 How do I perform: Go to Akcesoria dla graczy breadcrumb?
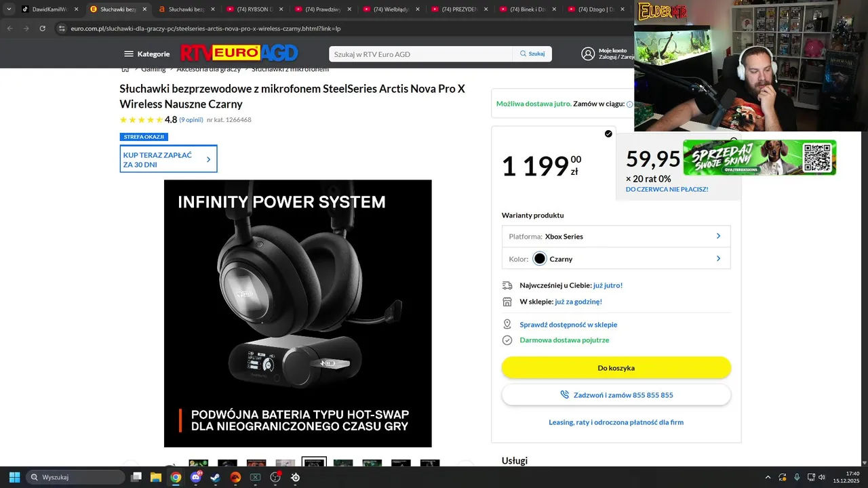point(209,69)
